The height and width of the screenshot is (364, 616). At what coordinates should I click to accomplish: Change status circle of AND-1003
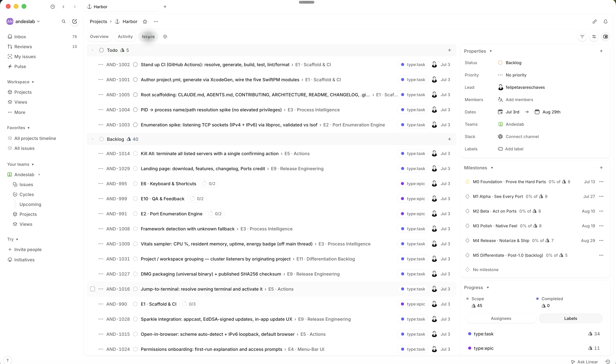(x=135, y=125)
